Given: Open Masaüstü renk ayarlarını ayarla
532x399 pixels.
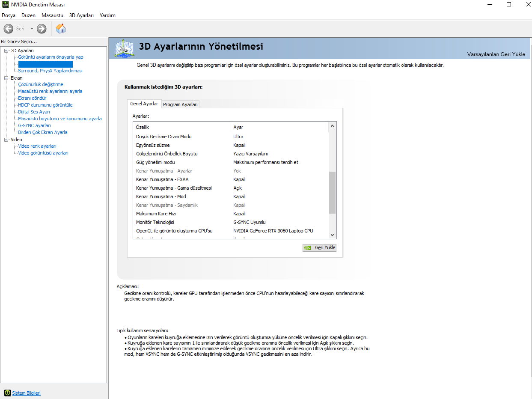Looking at the screenshot, I should [x=50, y=91].
